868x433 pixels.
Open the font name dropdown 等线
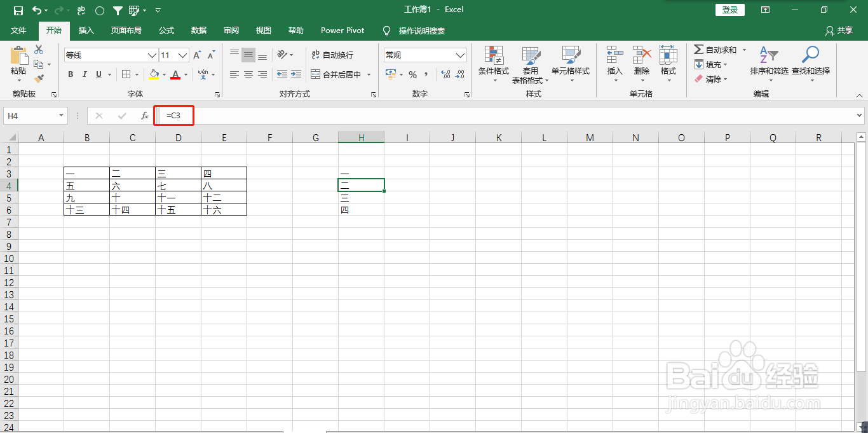click(152, 55)
